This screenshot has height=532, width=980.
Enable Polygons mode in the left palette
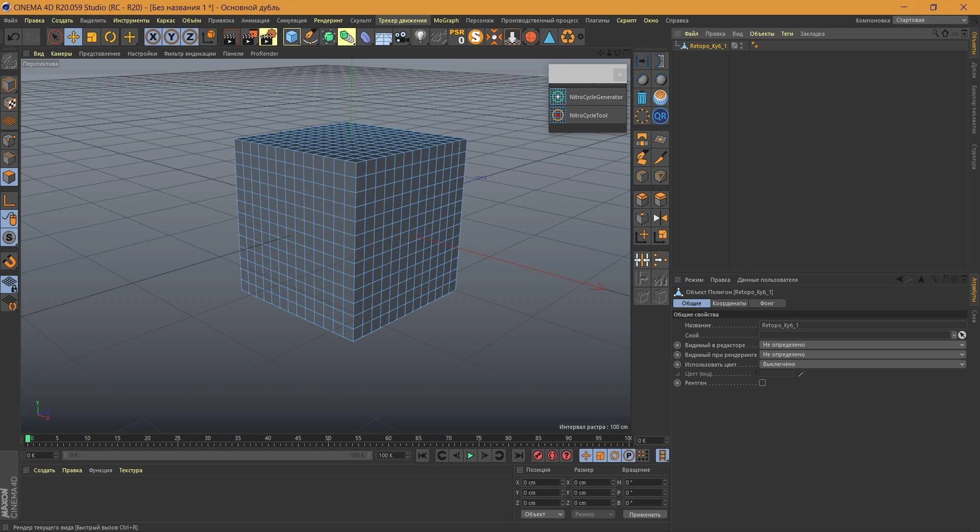(x=9, y=177)
